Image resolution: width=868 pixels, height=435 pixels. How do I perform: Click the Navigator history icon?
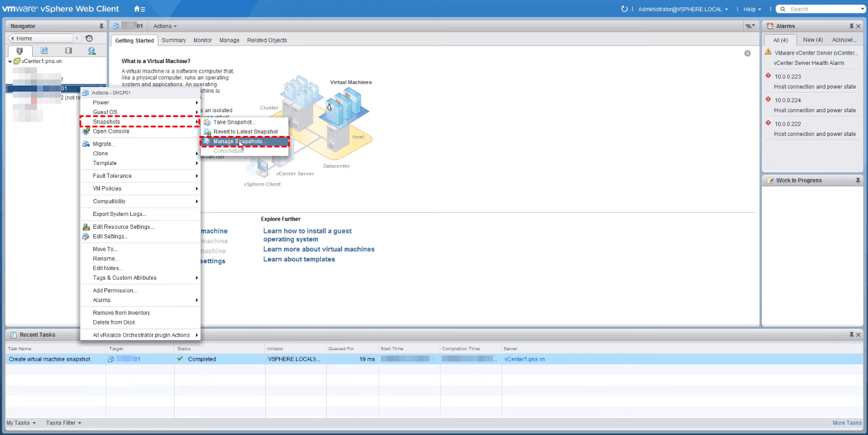click(89, 38)
